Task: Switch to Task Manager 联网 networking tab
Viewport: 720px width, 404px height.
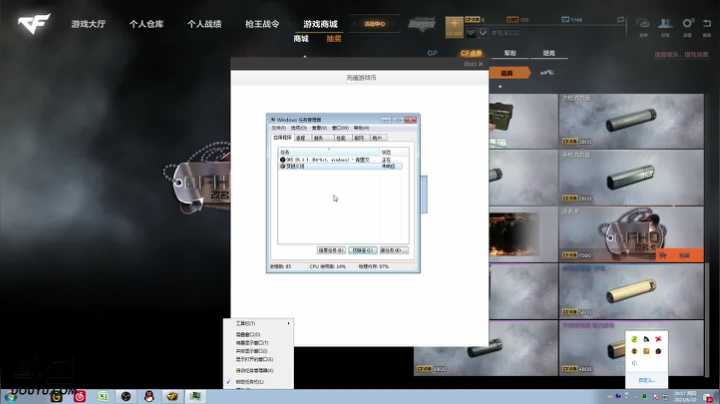Action: tap(359, 138)
